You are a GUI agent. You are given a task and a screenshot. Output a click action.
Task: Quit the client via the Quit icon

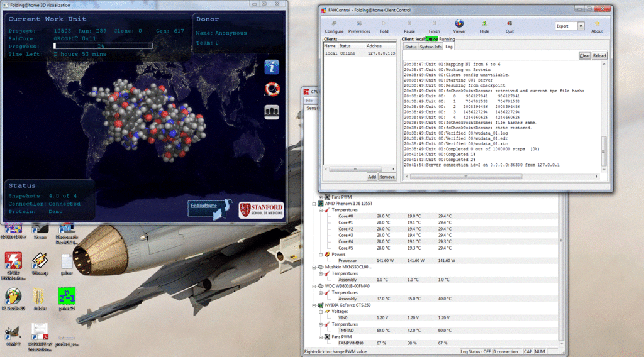click(x=509, y=27)
